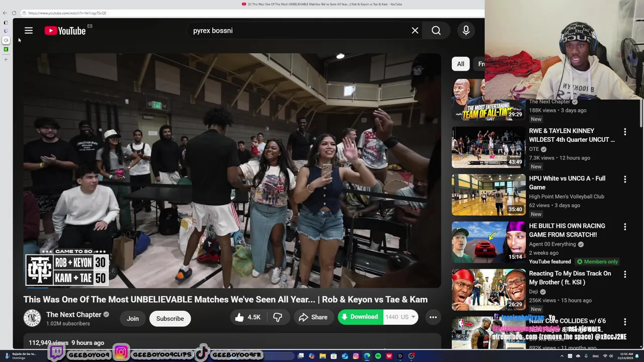Open The Next Chapter channel name link

[x=74, y=315]
